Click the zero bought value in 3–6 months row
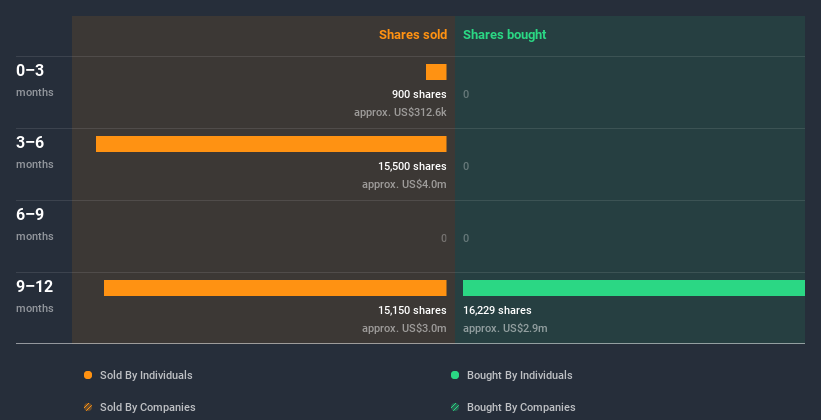The width and height of the screenshot is (821, 420). [466, 166]
